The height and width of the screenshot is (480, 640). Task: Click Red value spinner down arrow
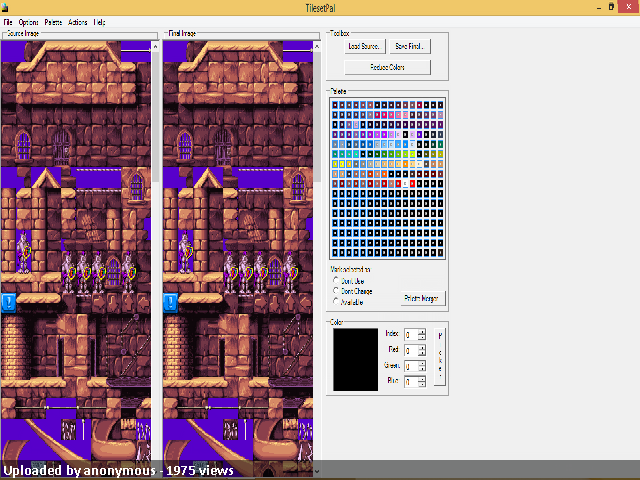tap(422, 353)
